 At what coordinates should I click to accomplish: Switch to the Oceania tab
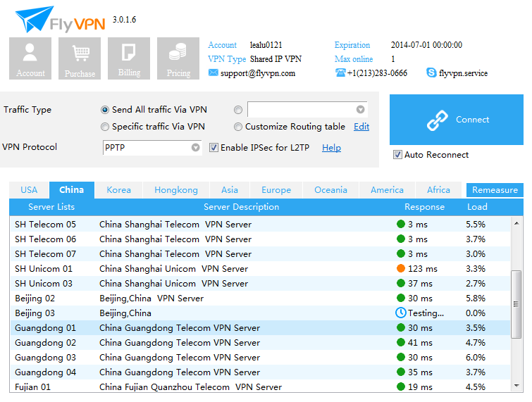pos(330,190)
